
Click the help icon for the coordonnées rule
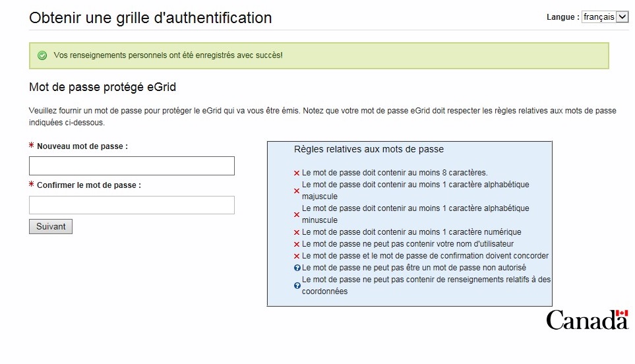(297, 286)
